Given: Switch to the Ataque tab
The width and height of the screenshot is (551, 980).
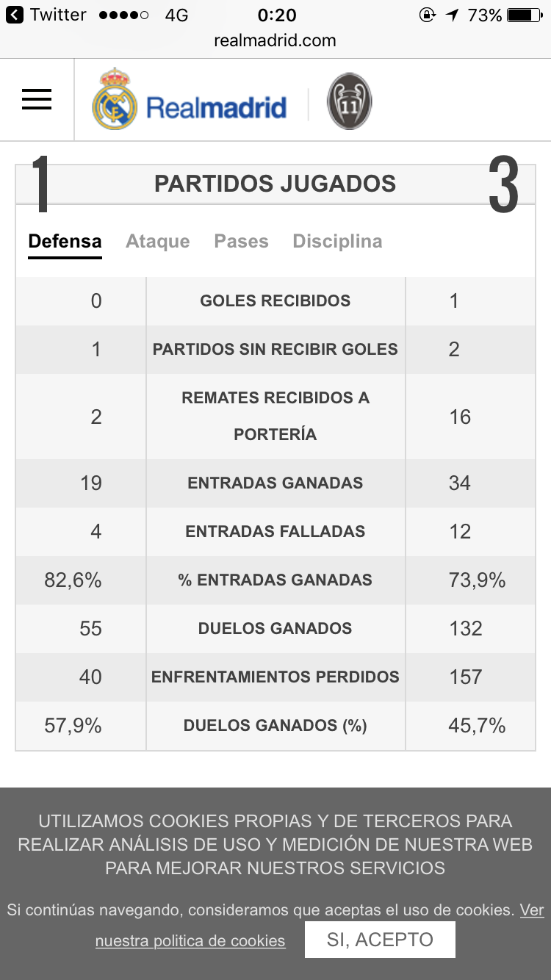Looking at the screenshot, I should pyautogui.click(x=158, y=242).
